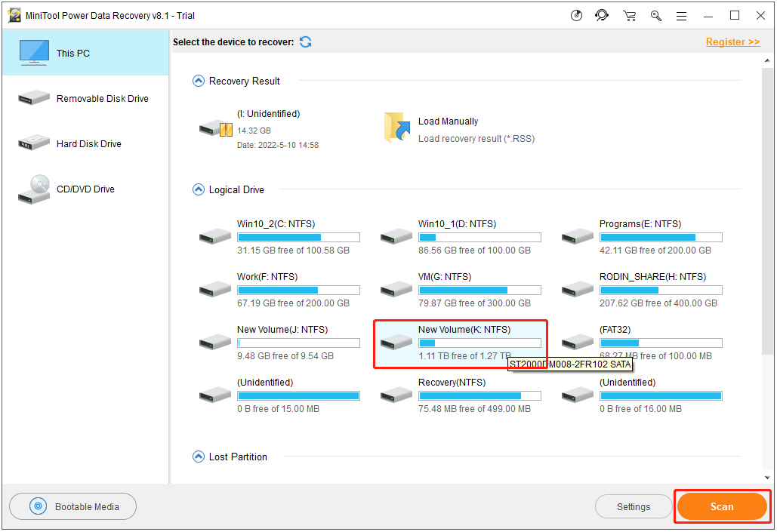Refresh the device list with the refresh icon
The image size is (777, 532).
click(306, 42)
